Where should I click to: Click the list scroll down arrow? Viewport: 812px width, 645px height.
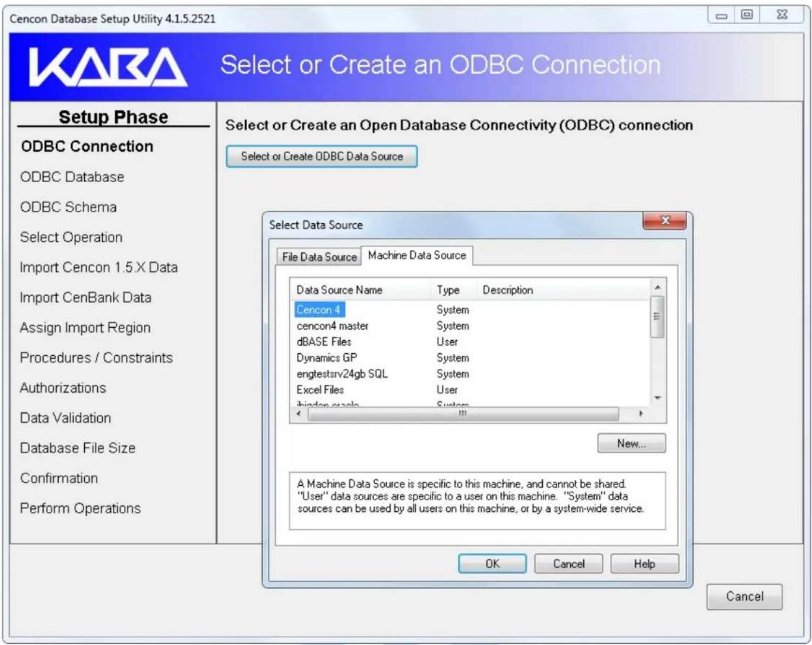click(657, 398)
